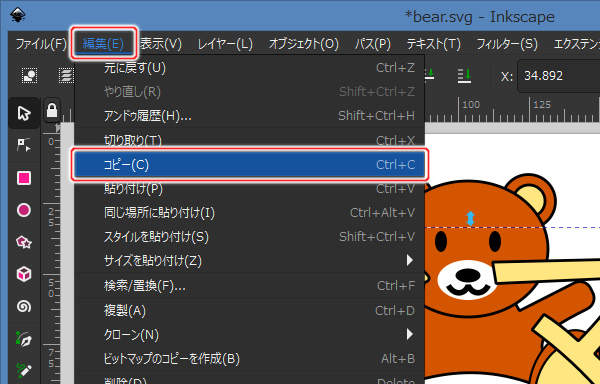This screenshot has width=600, height=384.
Task: Open アンドゥ履歴(H)... entry
Action: (x=249, y=116)
